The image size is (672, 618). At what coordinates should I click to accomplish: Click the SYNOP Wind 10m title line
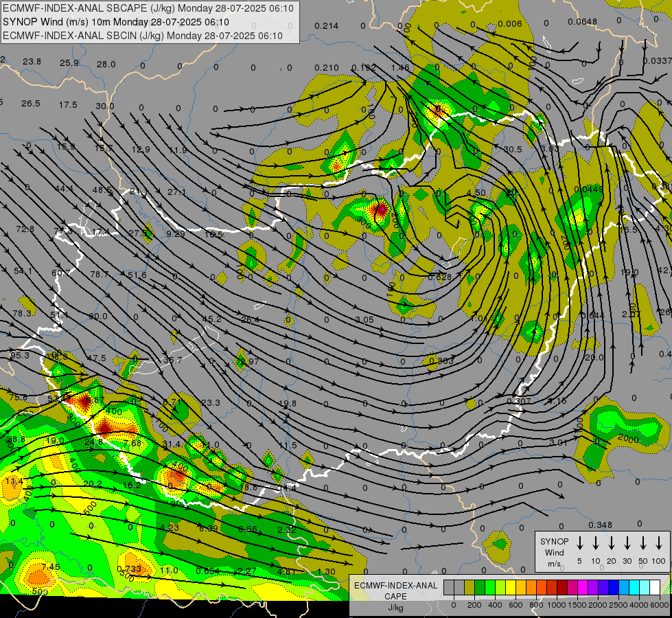(x=116, y=22)
